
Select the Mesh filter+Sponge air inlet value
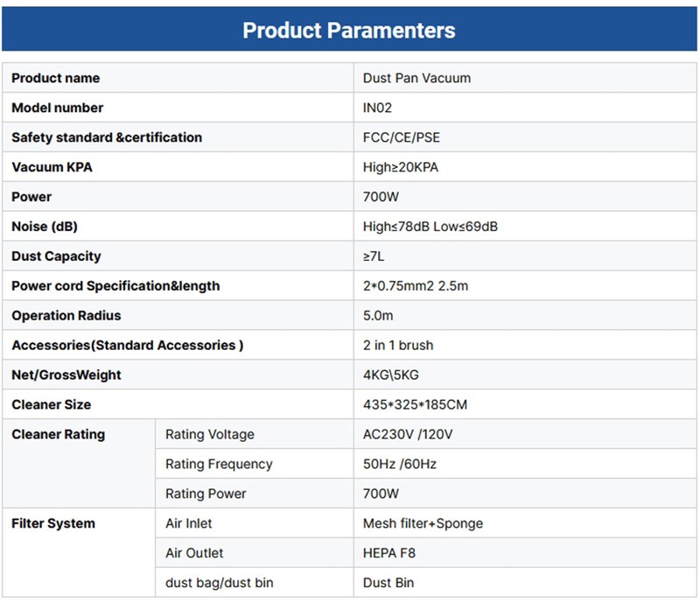[423, 523]
